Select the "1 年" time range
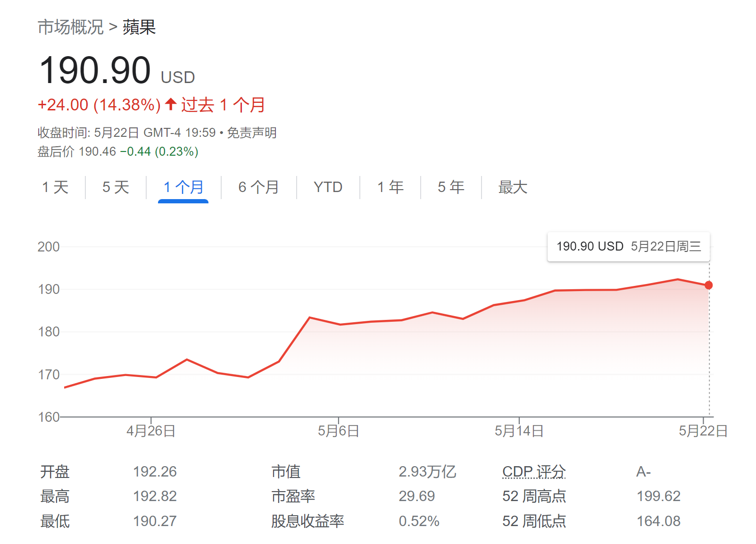Viewport: 756px width, 544px height. pyautogui.click(x=389, y=187)
